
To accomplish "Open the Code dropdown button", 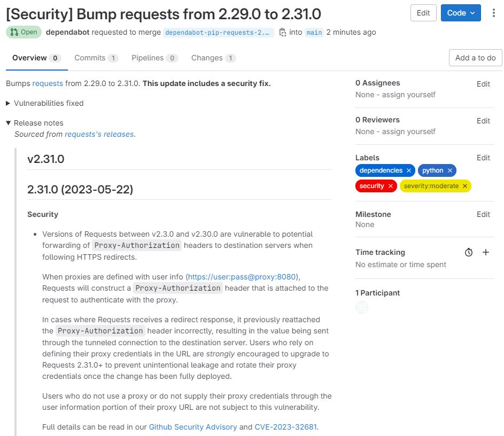I will coord(461,13).
